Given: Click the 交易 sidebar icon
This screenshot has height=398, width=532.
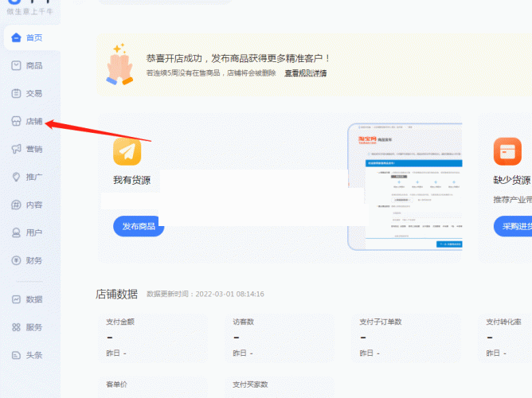Looking at the screenshot, I should [16, 93].
